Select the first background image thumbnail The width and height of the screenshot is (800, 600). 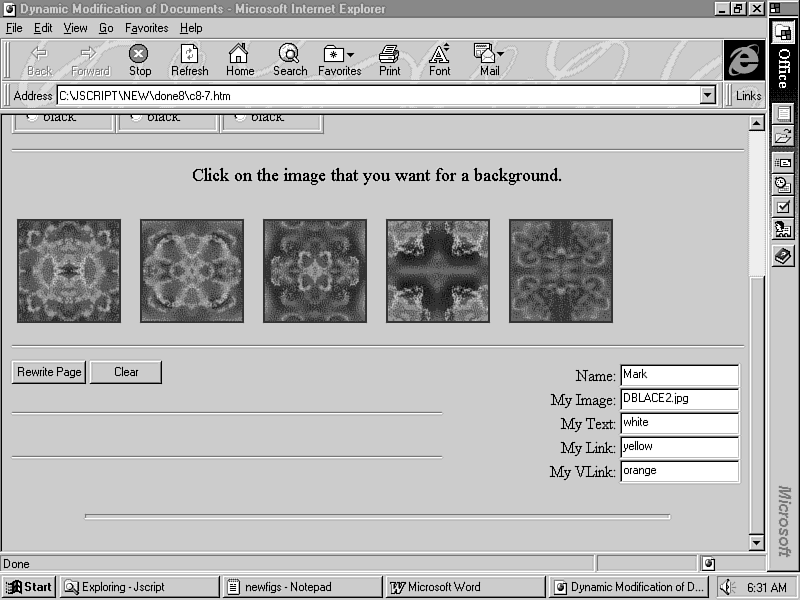coord(69,271)
